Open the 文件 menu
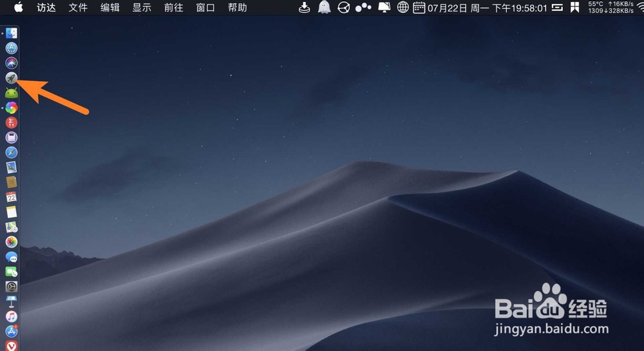Image resolution: width=644 pixels, height=351 pixels. coord(78,7)
